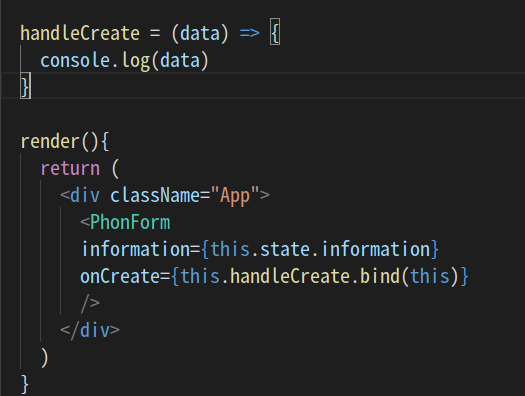This screenshot has width=525, height=396.
Task: Click the arrow => operator
Action: click(x=249, y=33)
